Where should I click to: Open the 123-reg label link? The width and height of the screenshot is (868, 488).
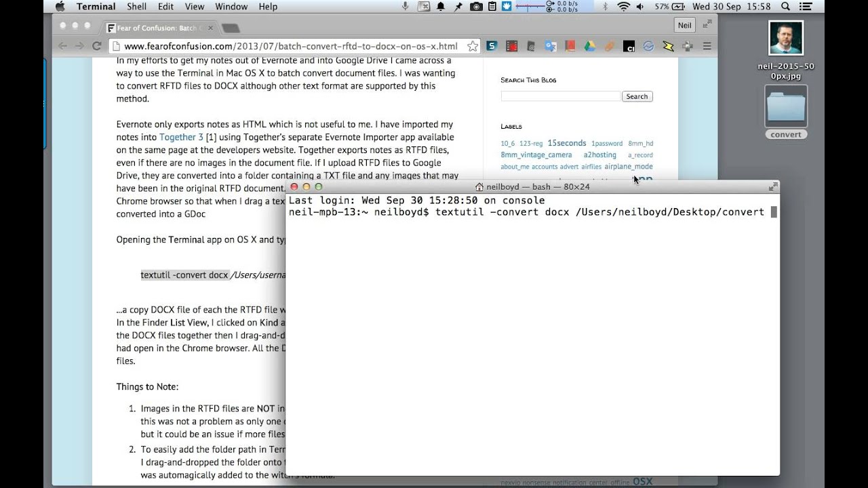[x=532, y=143]
